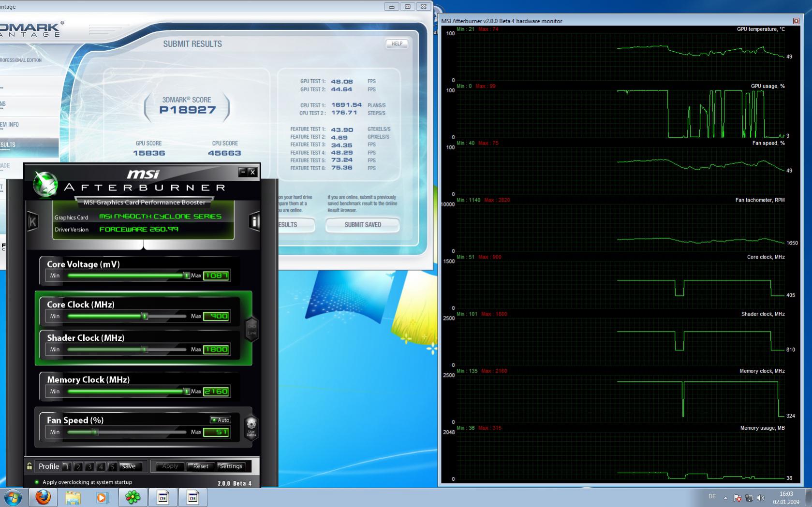
Task: Minimize the MSI Afterburner window
Action: [243, 172]
